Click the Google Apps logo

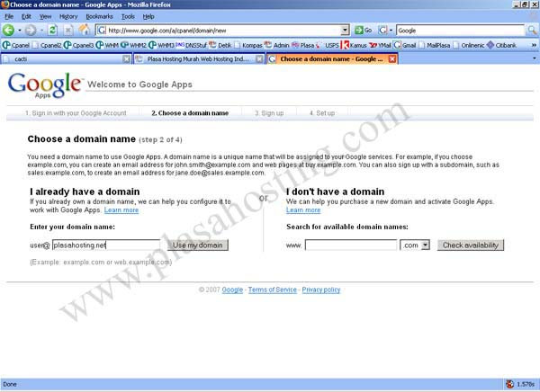point(45,85)
